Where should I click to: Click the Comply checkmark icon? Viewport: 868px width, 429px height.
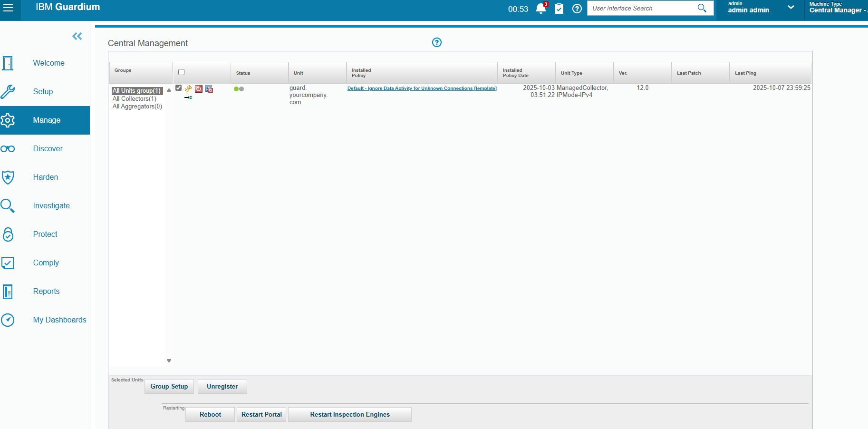pyautogui.click(x=8, y=263)
